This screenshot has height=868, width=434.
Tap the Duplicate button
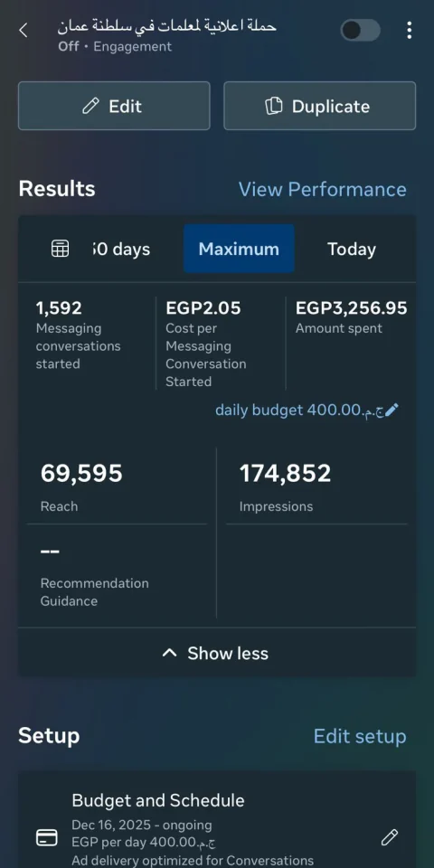[320, 106]
